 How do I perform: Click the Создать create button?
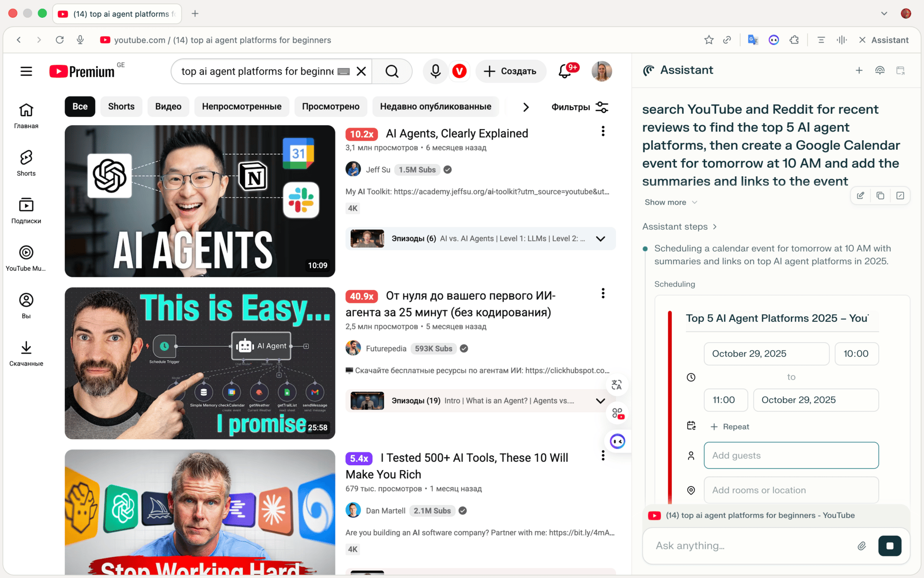pos(511,71)
